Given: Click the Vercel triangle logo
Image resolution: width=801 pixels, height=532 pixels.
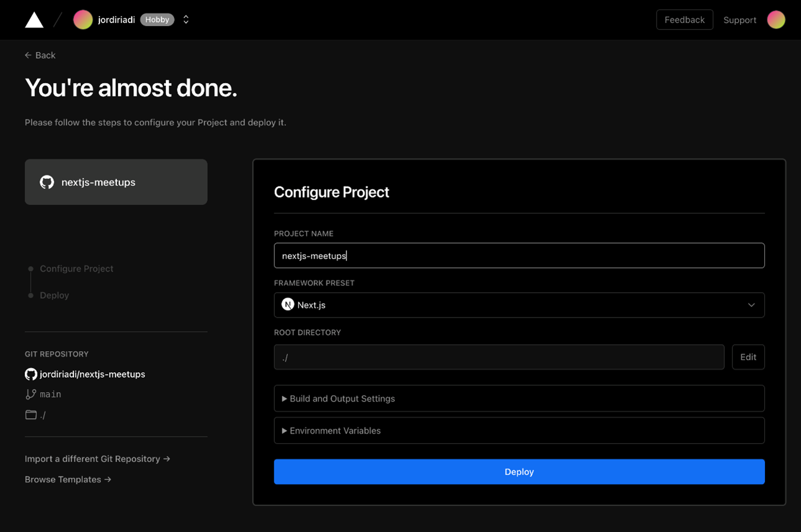Looking at the screenshot, I should 34,19.
